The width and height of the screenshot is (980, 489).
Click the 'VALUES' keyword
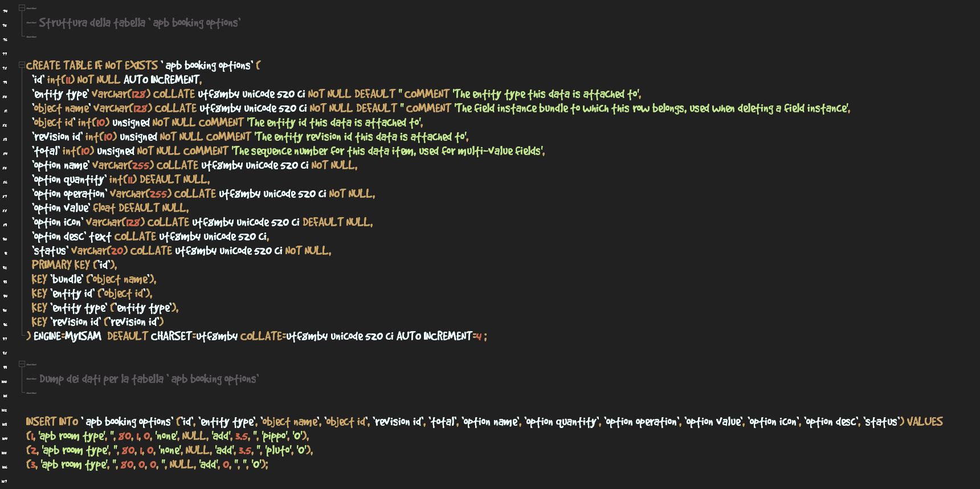click(x=925, y=422)
